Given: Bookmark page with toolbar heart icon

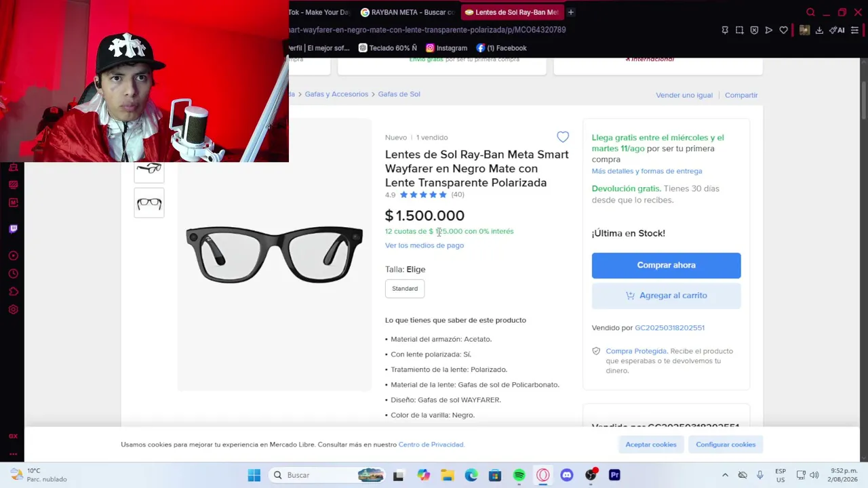Looking at the screenshot, I should coord(783,30).
